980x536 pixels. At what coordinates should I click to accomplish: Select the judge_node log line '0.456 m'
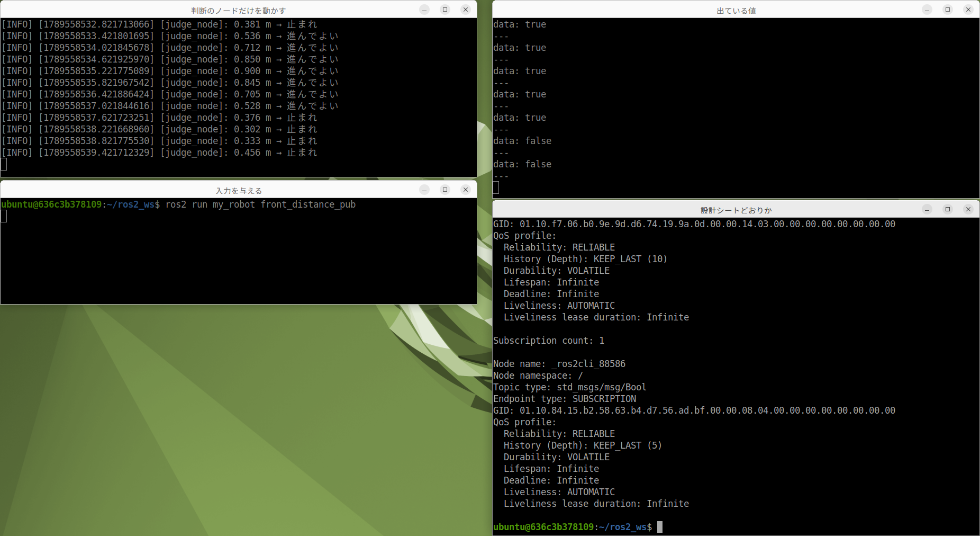pos(159,153)
